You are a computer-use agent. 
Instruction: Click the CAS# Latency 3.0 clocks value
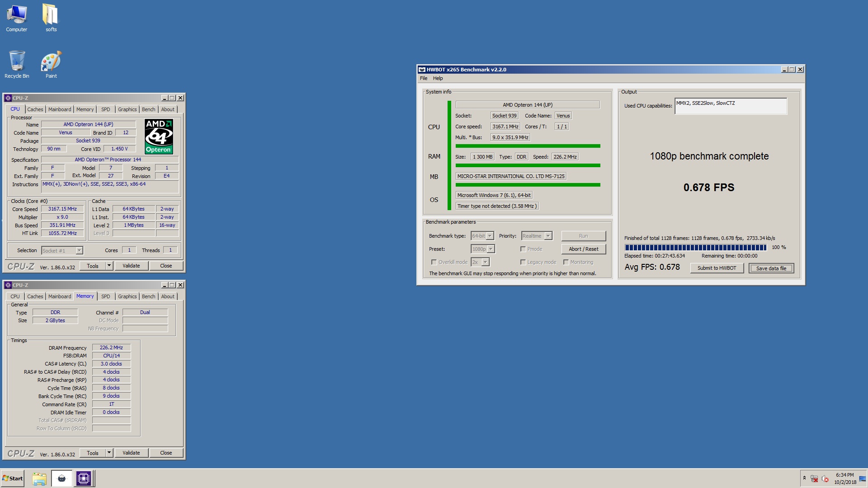click(x=111, y=364)
